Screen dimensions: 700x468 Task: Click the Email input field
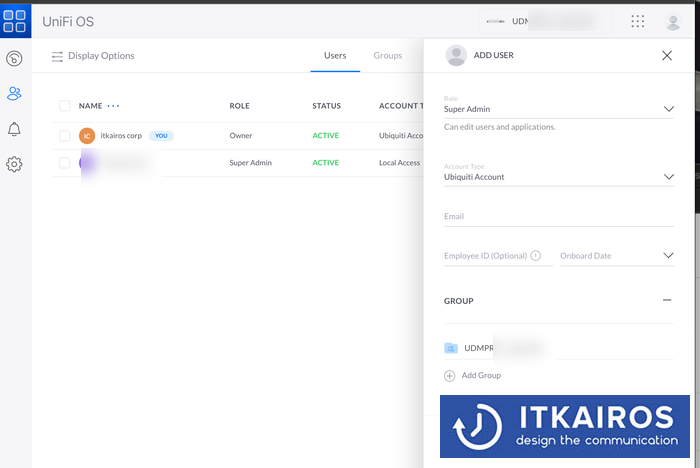pyautogui.click(x=558, y=217)
